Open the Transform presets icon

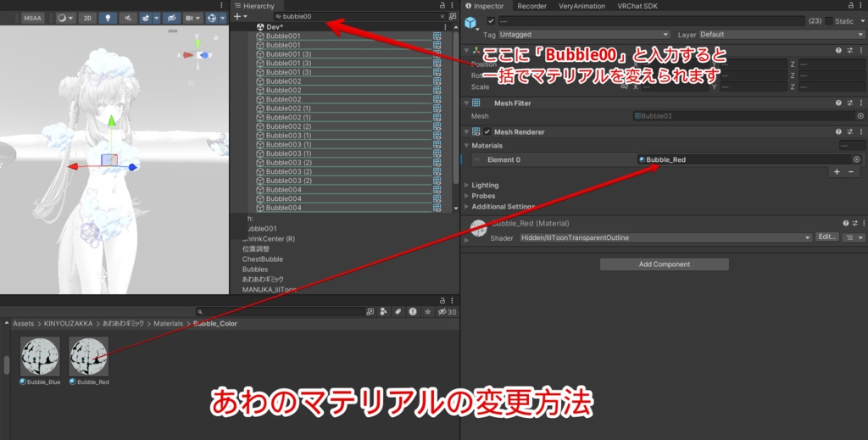[850, 50]
